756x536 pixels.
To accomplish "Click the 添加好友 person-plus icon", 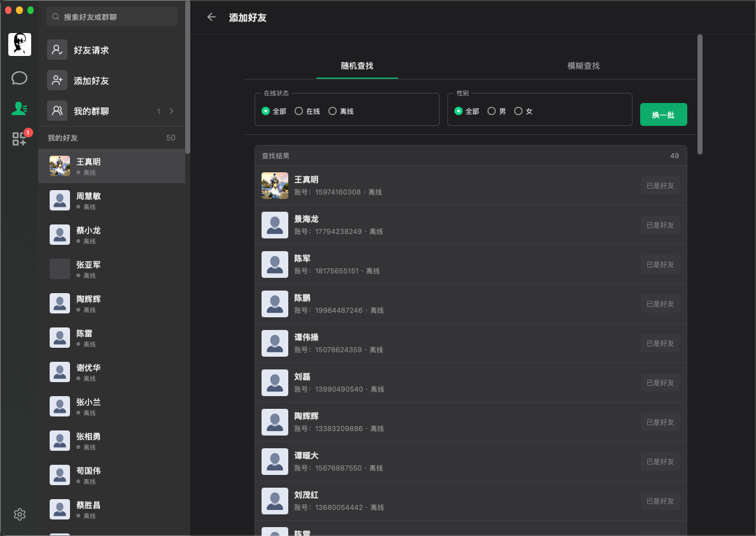I will click(57, 80).
